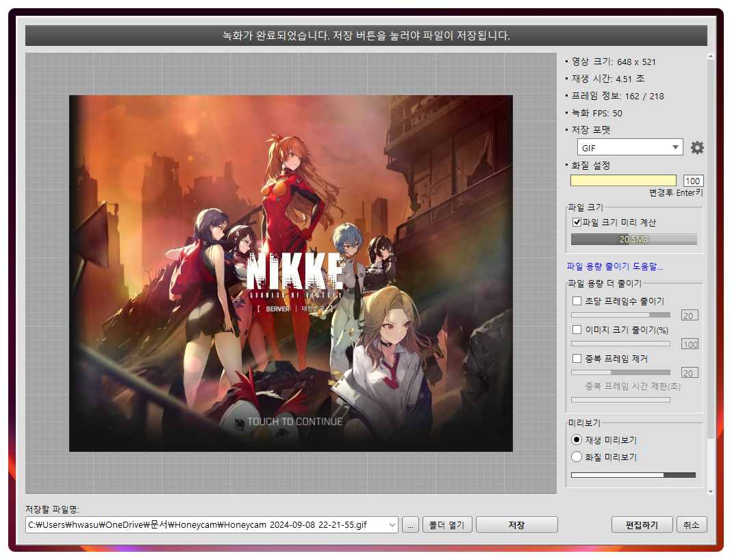Click the quality value field showing 100
Screen dimensions: 732x560
click(x=693, y=181)
